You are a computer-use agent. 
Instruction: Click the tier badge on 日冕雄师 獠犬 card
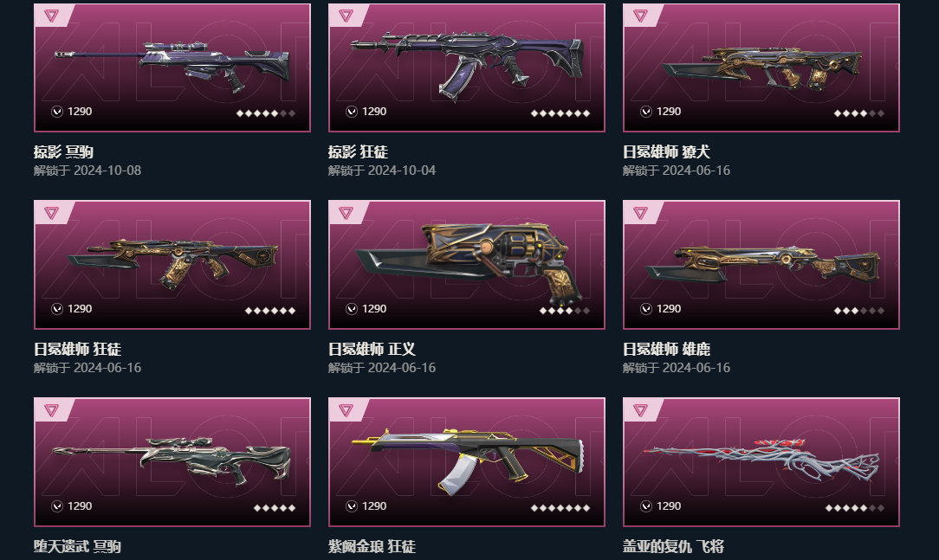coord(641,16)
